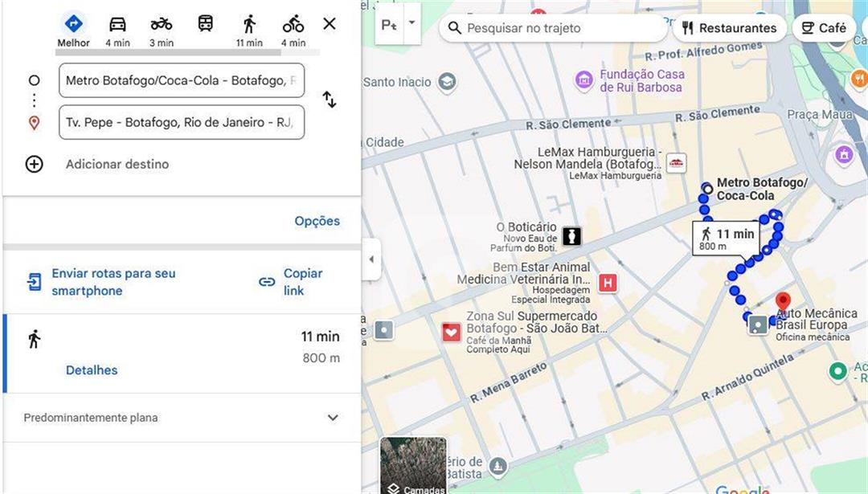Click the R. Prof. Alfredo Gomes label
The image size is (868, 494).
[x=703, y=52]
